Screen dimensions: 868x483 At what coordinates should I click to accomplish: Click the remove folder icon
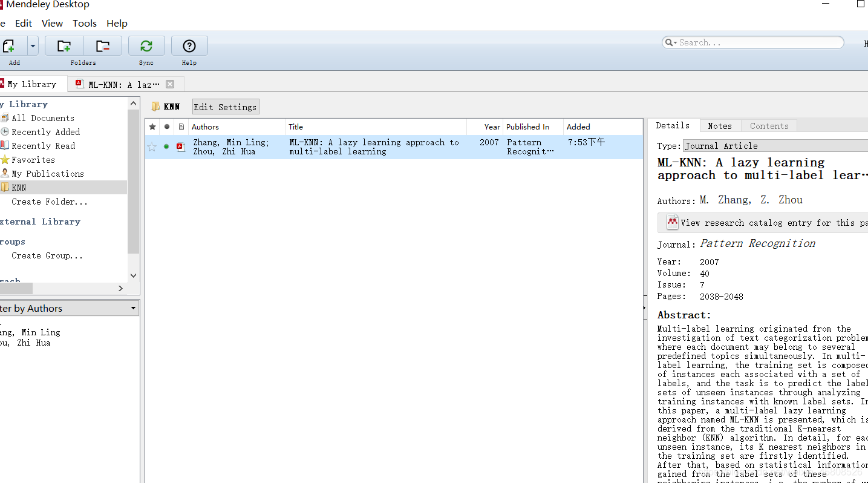pyautogui.click(x=103, y=46)
